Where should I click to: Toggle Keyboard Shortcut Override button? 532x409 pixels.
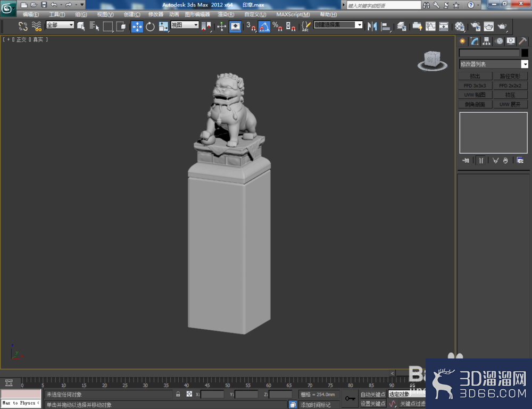pos(235,27)
